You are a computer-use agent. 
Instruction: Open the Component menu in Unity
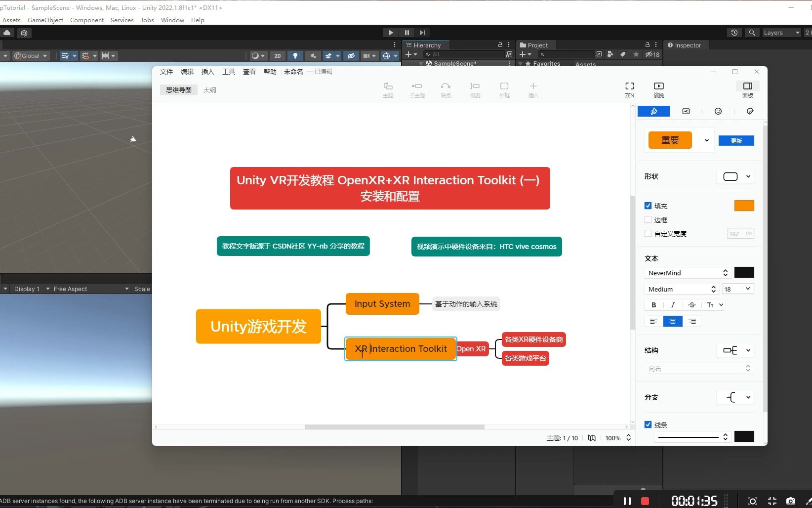[87, 20]
